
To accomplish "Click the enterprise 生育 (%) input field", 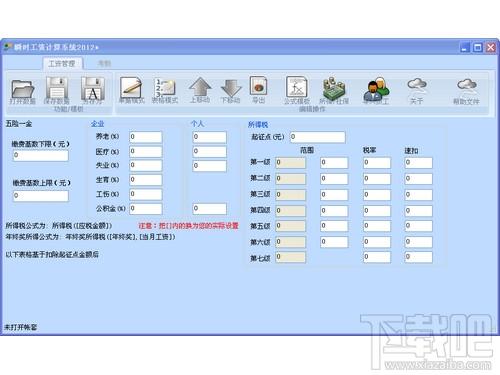I will tap(146, 180).
